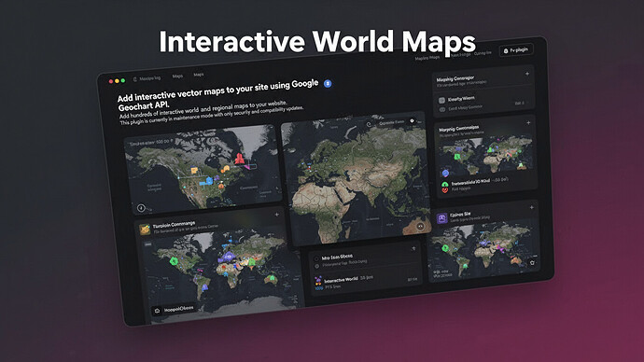Click the Kleeftg Wleem row label
The image size is (644, 362).
tap(461, 99)
